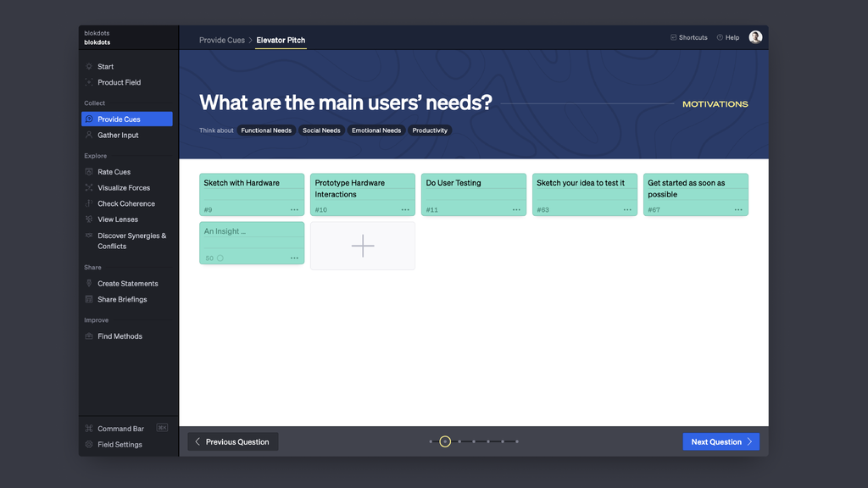The height and width of the screenshot is (488, 868).
Task: Switch to the Elevator Pitch tab
Action: pos(281,40)
